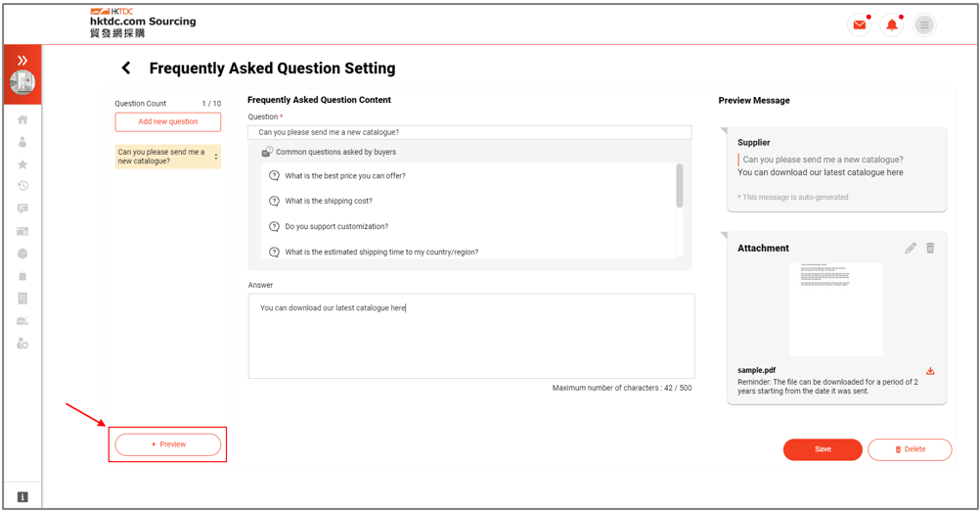Click the info icon at sidebar bottom

[22, 497]
